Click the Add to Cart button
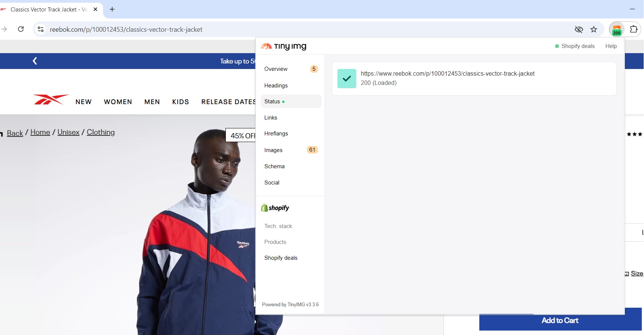 pyautogui.click(x=560, y=321)
